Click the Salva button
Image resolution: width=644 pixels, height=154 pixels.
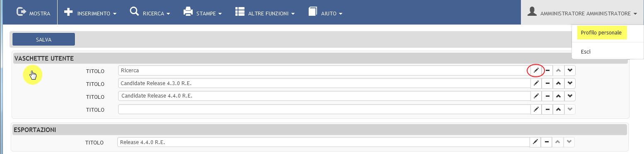click(x=44, y=39)
